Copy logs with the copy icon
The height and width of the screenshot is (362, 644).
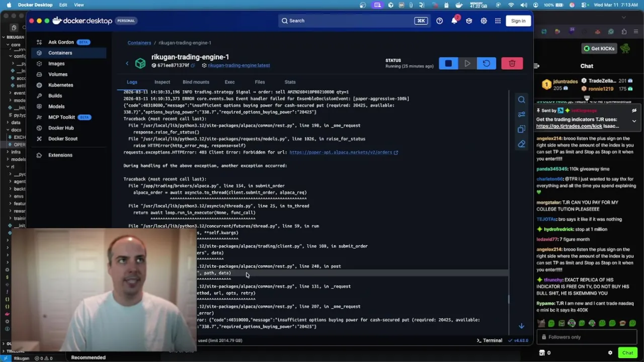point(521,129)
